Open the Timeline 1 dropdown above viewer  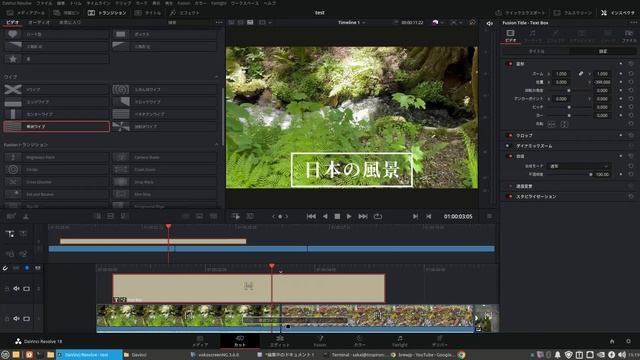[x=351, y=22]
